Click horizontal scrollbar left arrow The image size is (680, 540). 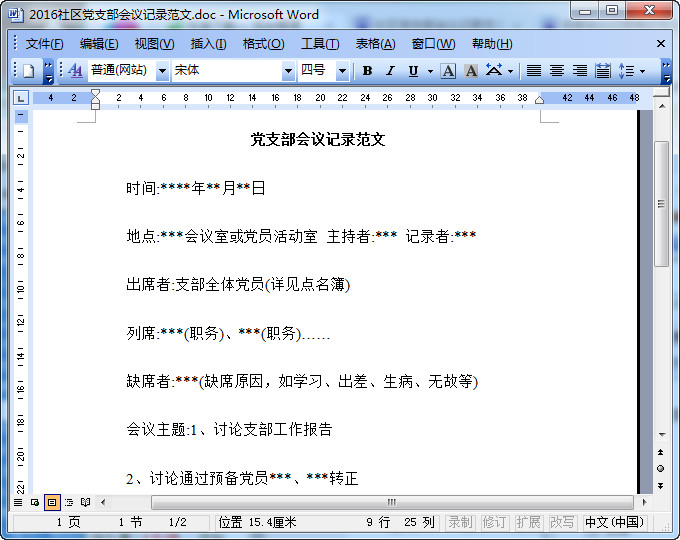tap(103, 502)
